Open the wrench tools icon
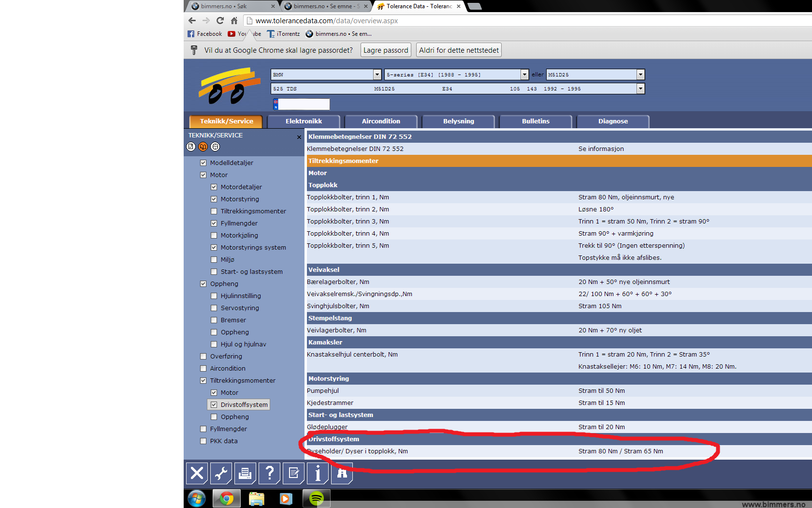 [x=221, y=473]
